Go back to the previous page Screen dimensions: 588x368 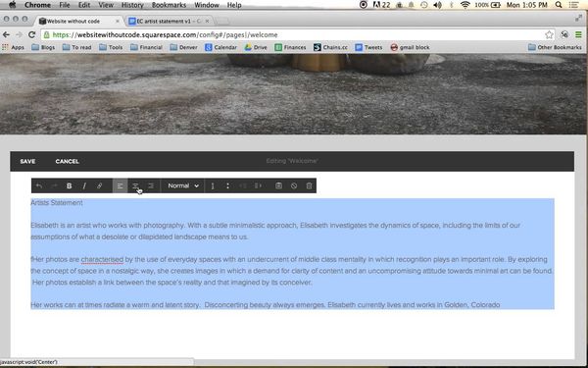pos(6,35)
